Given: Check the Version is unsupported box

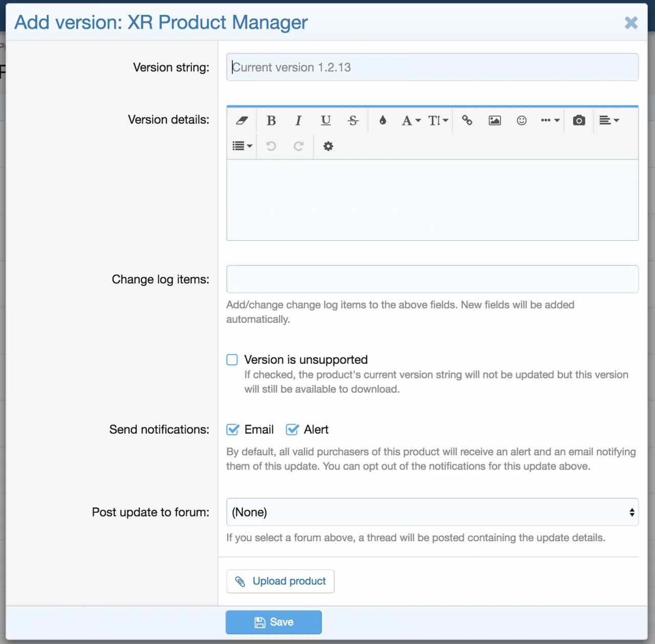Looking at the screenshot, I should 232,360.
